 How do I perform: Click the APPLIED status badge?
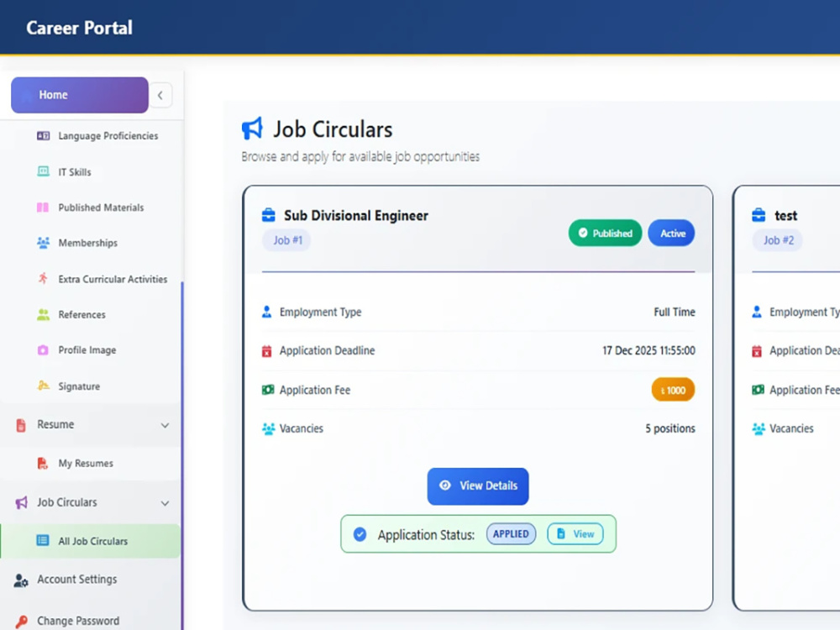click(x=511, y=534)
